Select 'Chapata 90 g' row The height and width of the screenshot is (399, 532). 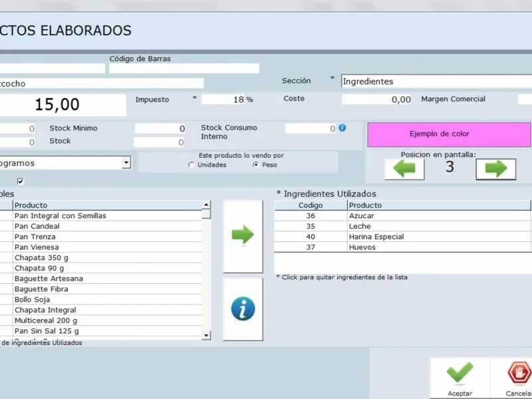[100, 269]
